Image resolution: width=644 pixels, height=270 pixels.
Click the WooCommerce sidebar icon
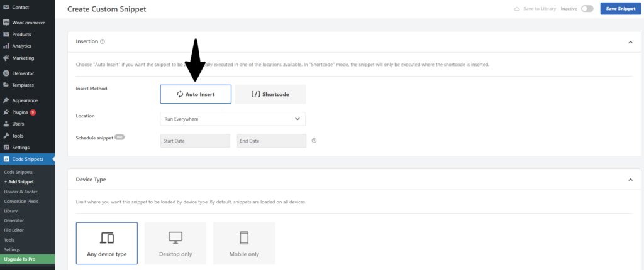click(6, 22)
